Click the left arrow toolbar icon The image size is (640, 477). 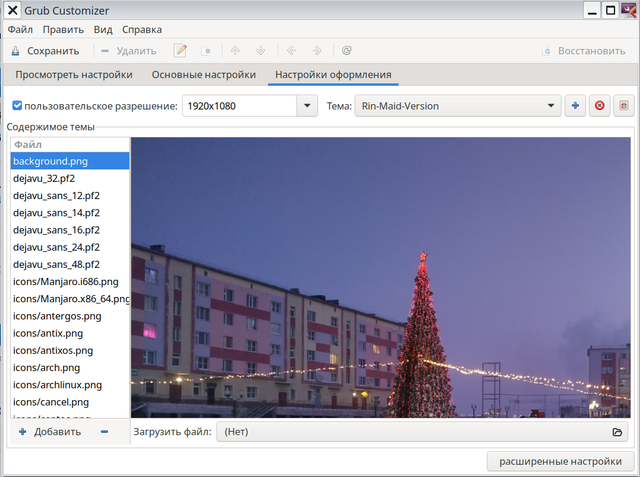(x=291, y=51)
